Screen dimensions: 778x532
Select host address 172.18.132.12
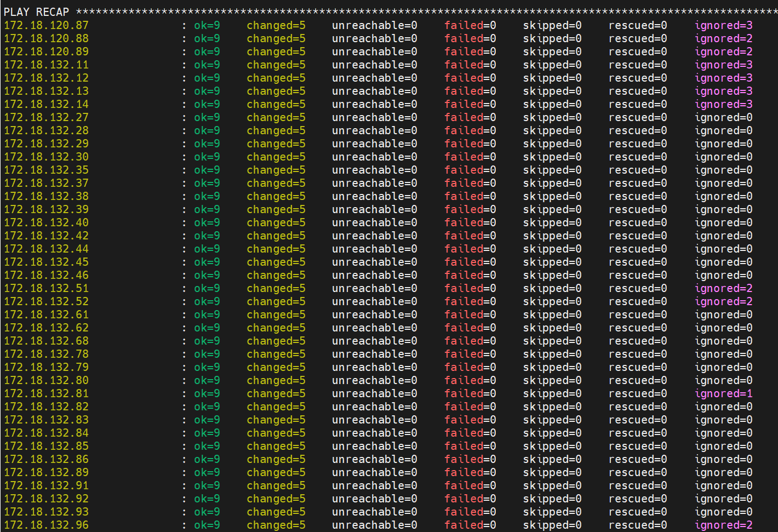point(46,78)
